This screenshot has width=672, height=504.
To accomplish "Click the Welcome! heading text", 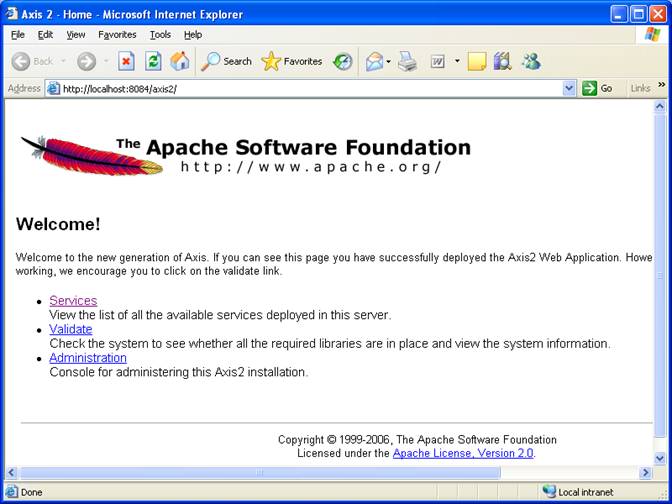I will [58, 224].
